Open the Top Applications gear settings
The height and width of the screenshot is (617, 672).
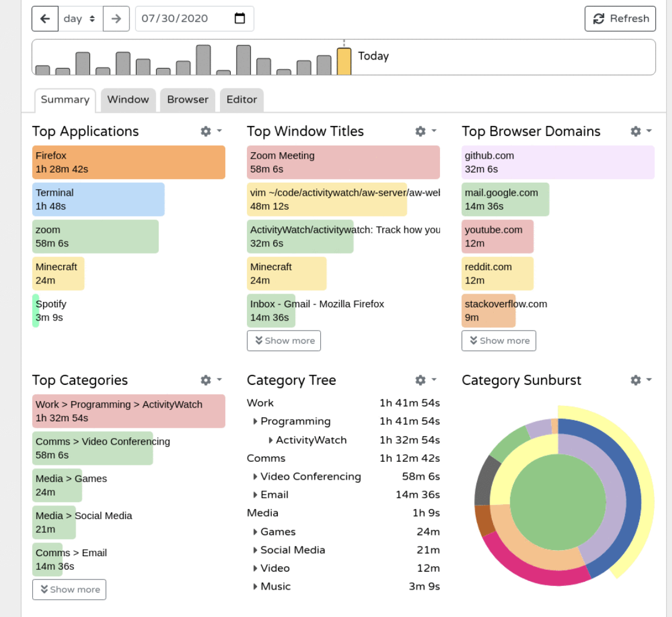click(211, 131)
